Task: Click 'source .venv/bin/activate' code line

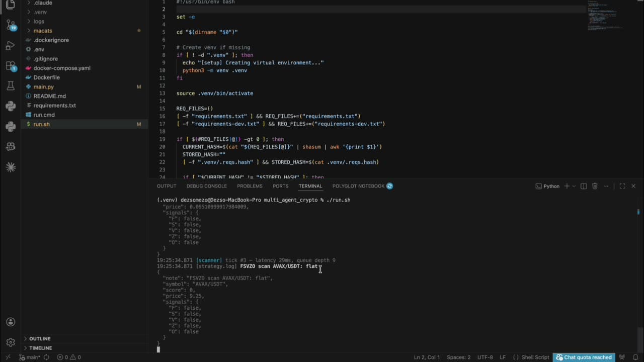Action: [x=215, y=93]
